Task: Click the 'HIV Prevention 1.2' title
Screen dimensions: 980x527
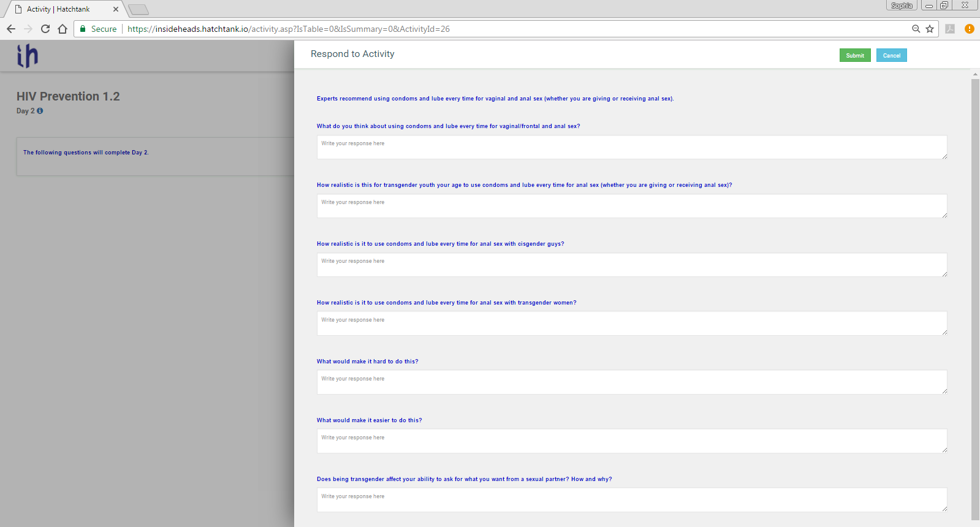Action: pos(68,96)
